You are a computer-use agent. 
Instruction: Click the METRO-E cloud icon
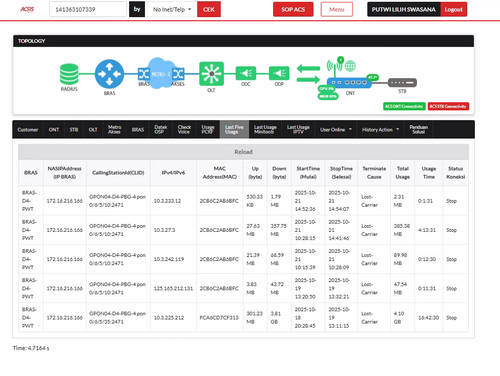coord(161,73)
